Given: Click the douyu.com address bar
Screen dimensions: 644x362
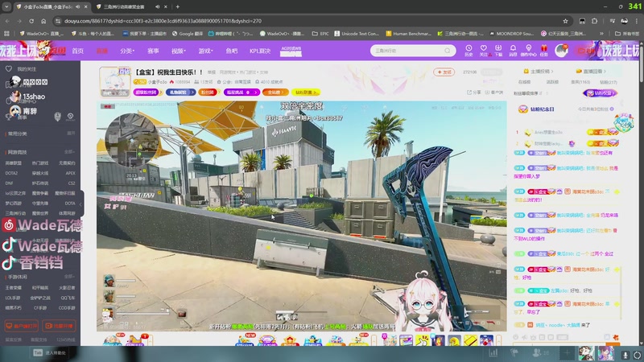Looking at the screenshot, I should (x=308, y=21).
